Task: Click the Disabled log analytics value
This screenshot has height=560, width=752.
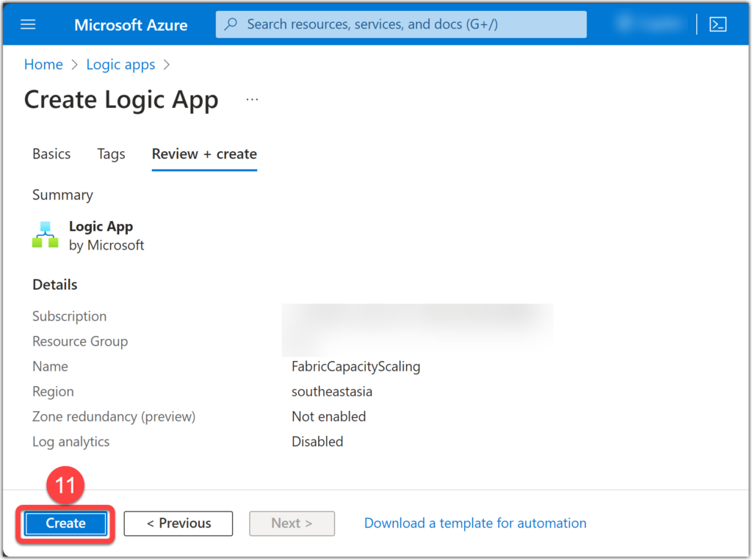Action: point(317,442)
